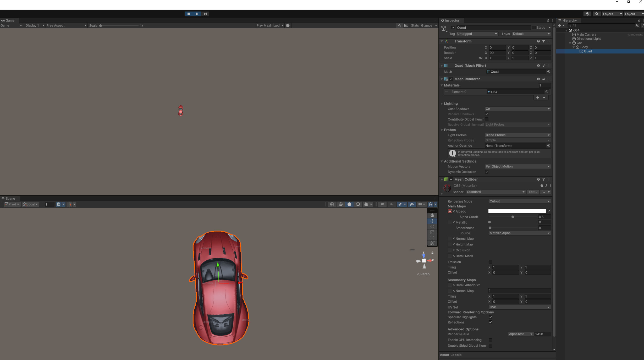Pause the game playback
The image size is (644, 360).
[x=197, y=14]
